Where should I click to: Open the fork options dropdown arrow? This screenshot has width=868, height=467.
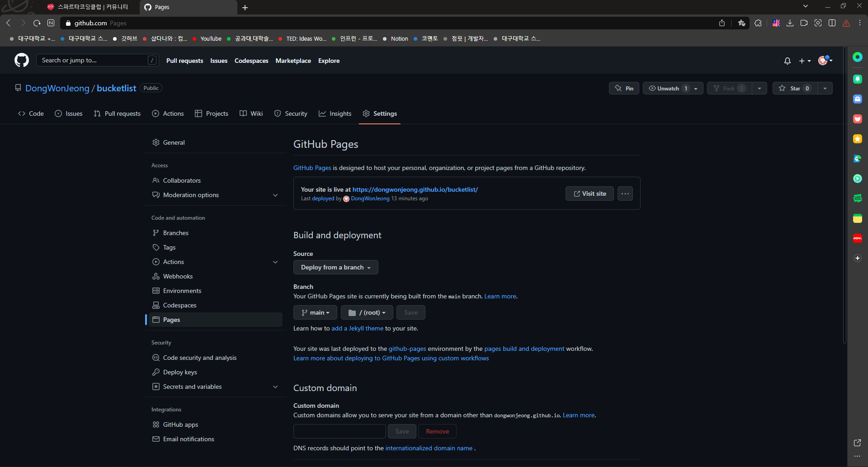pyautogui.click(x=759, y=88)
